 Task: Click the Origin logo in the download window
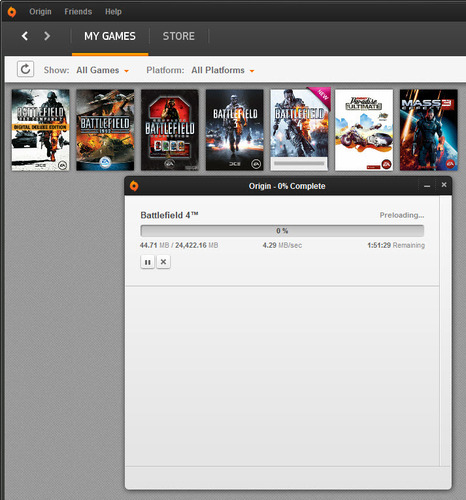(134, 186)
